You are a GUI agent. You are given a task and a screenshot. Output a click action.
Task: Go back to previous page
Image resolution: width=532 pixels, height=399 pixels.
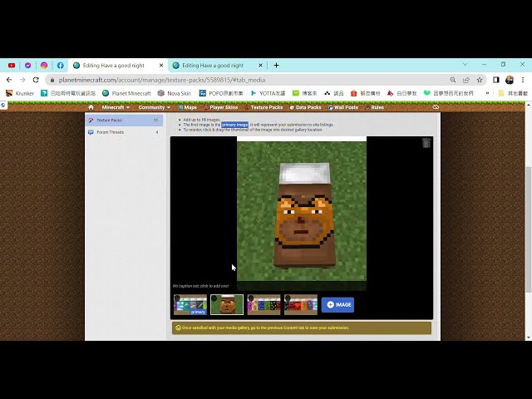coord(9,80)
